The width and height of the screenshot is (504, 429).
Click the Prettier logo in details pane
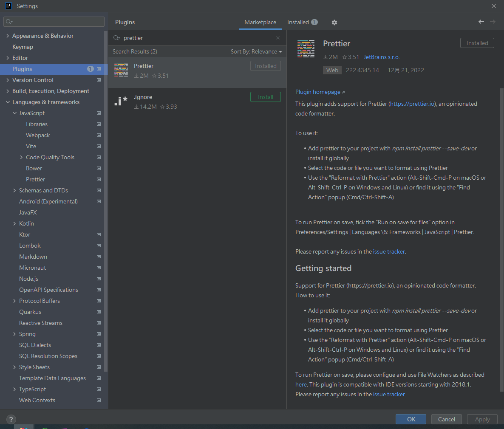[306, 49]
